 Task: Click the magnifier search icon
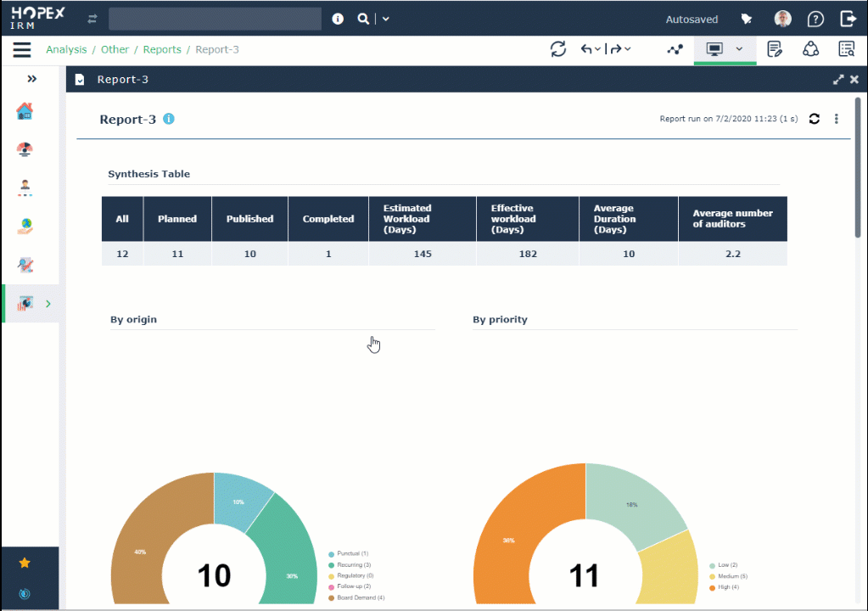[363, 19]
